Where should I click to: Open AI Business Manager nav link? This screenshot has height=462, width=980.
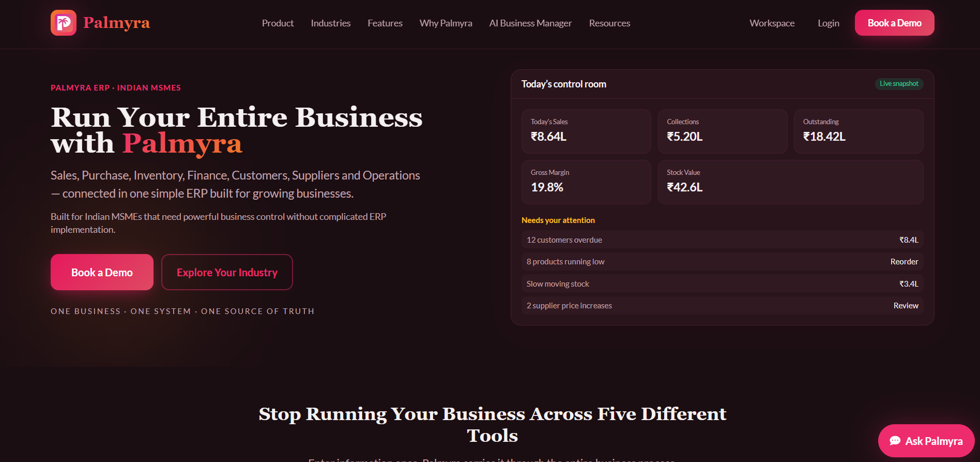pos(530,23)
